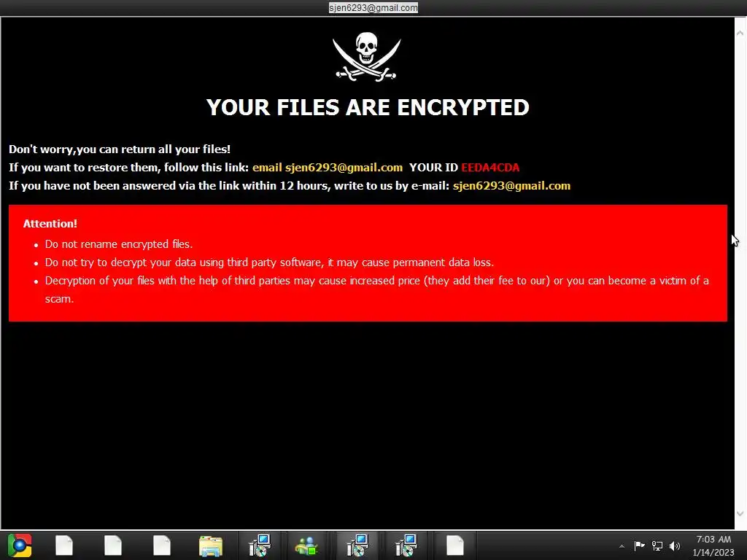747x560 pixels.
Task: Click the skull and swords logo image
Action: (366, 57)
